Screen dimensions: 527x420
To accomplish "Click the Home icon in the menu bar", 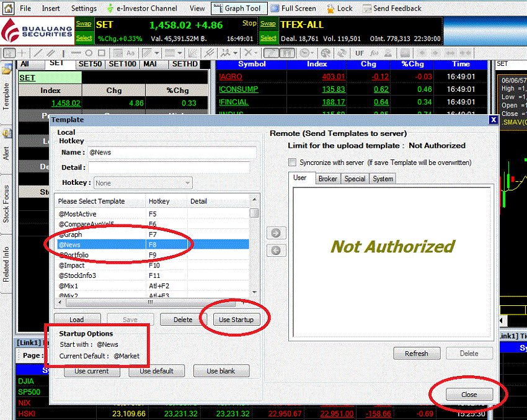I will (8, 8).
